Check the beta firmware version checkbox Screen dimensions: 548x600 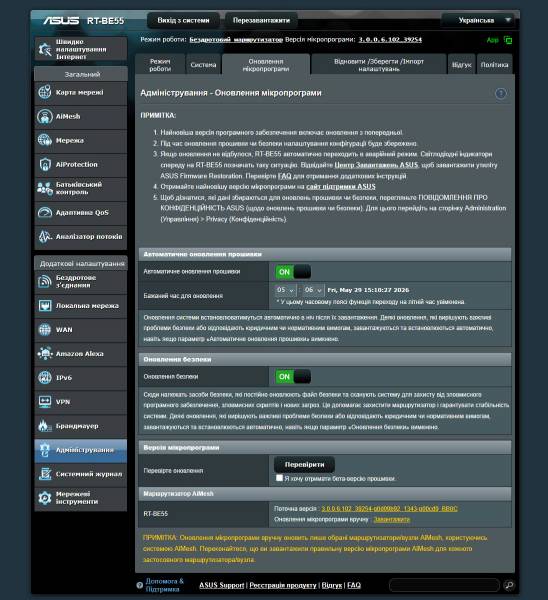pyautogui.click(x=279, y=478)
